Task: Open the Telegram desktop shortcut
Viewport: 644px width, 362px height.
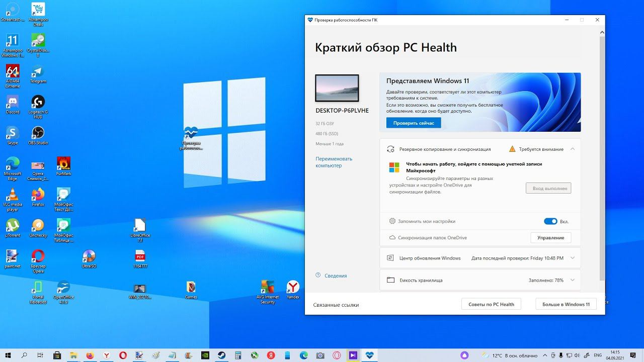Action: tap(38, 73)
